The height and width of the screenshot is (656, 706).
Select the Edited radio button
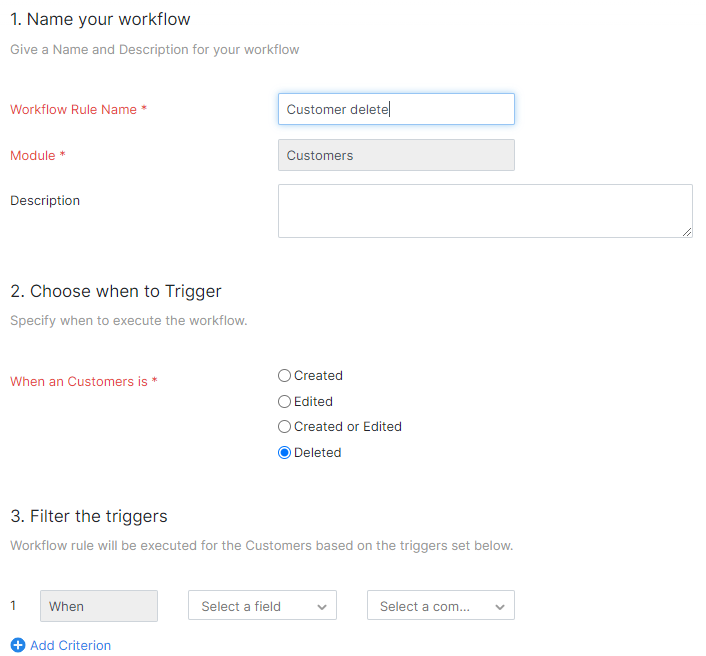pos(284,401)
